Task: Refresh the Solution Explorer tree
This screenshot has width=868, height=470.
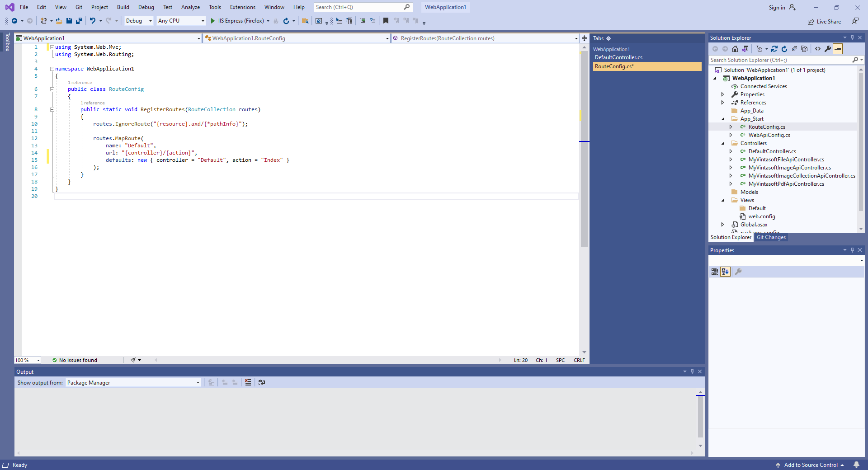Action: tap(784, 49)
